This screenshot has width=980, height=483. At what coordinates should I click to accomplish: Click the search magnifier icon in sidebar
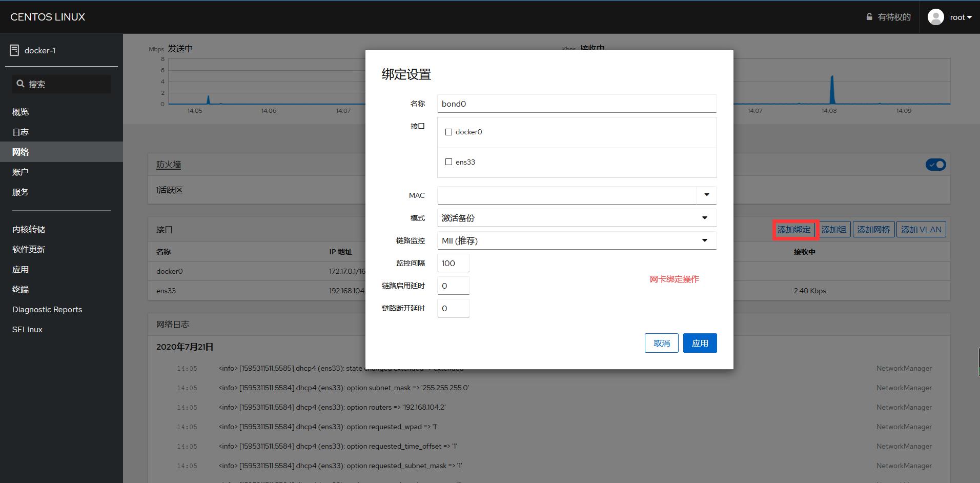click(21, 83)
